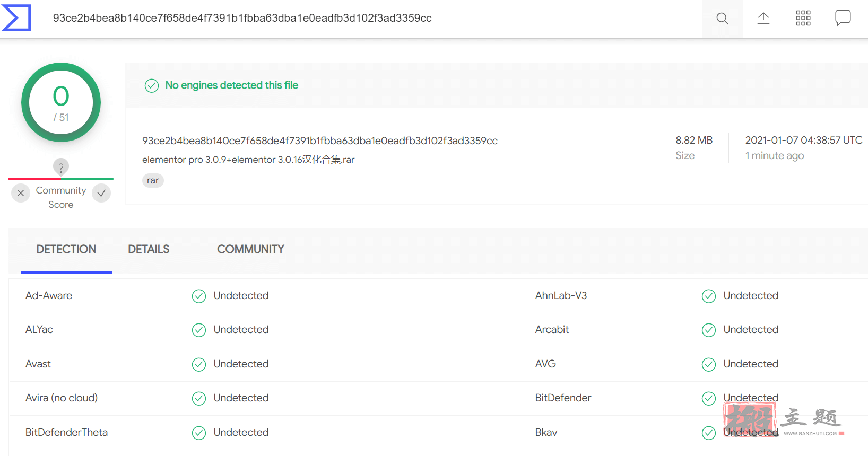Click the search magnifier icon
Viewport: 868px width, 456px height.
722,19
